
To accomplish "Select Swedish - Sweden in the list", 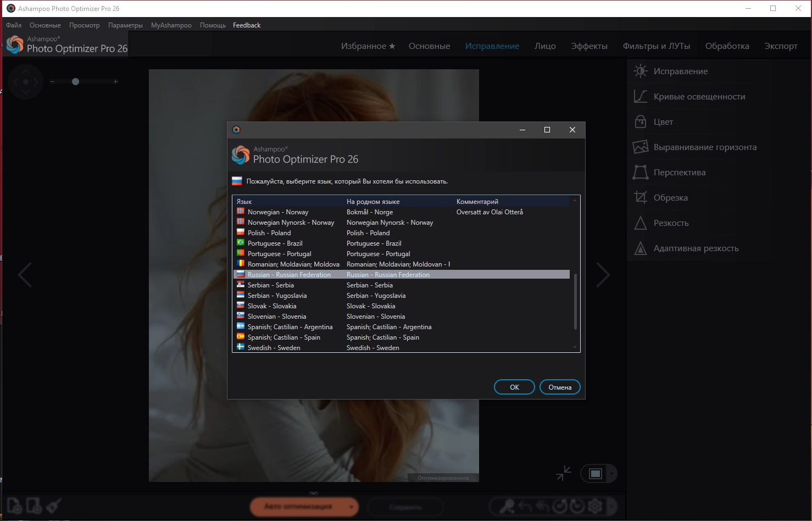I will click(402, 348).
